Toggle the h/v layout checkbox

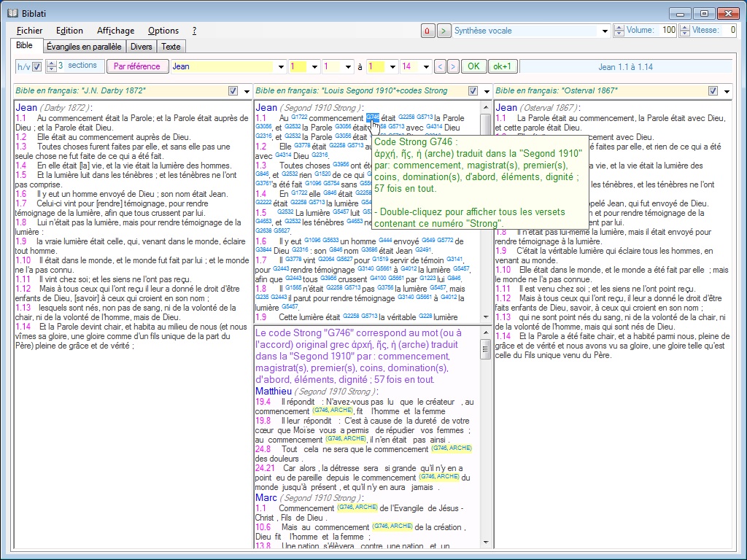(37, 66)
